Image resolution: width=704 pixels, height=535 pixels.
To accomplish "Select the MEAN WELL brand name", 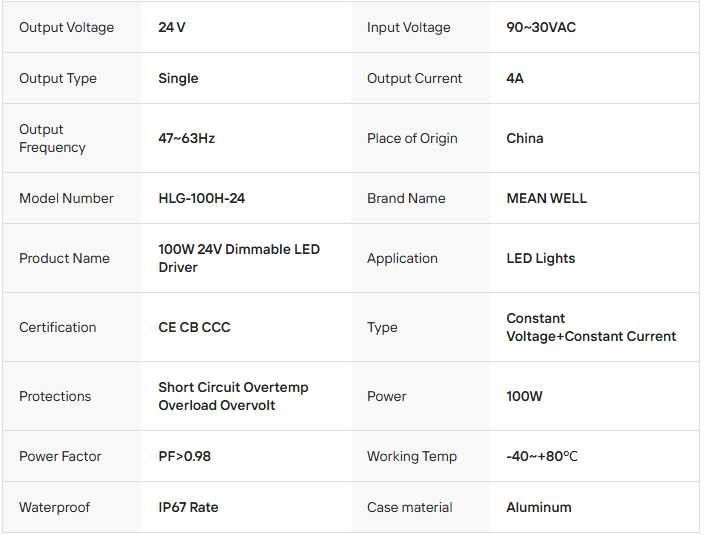I will [546, 198].
